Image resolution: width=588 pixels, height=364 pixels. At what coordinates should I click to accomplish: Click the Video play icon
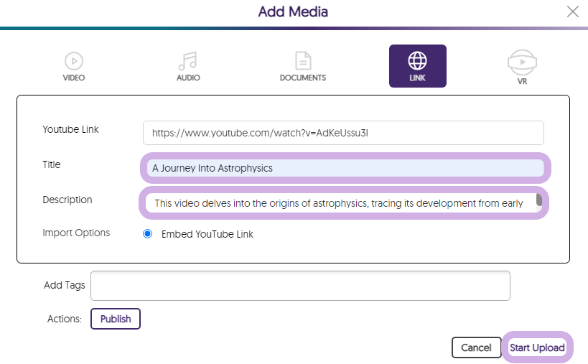click(x=73, y=60)
